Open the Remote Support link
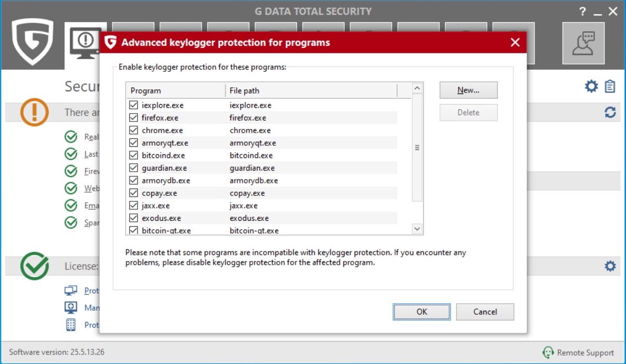 click(585, 352)
